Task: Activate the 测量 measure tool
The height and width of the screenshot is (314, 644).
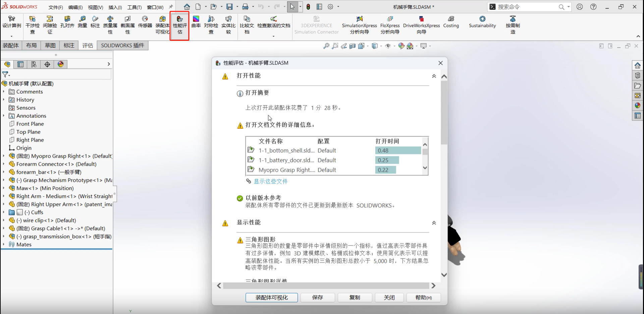Action: [83, 22]
